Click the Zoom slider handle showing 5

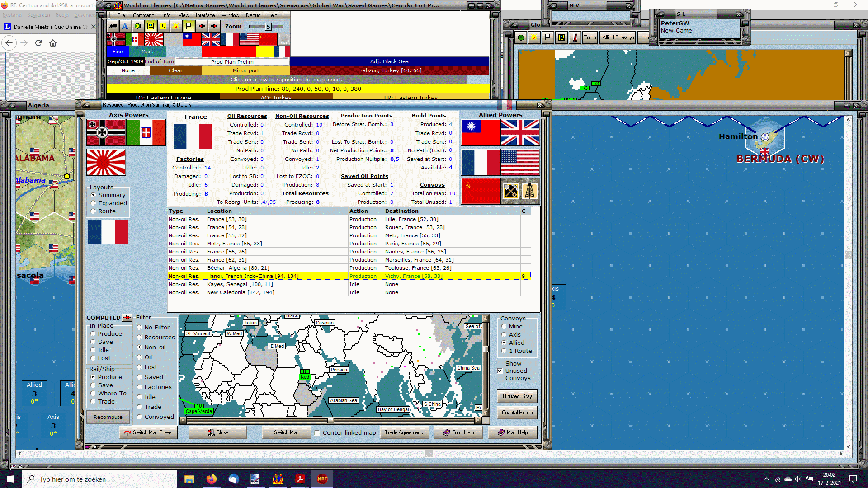[x=268, y=27]
